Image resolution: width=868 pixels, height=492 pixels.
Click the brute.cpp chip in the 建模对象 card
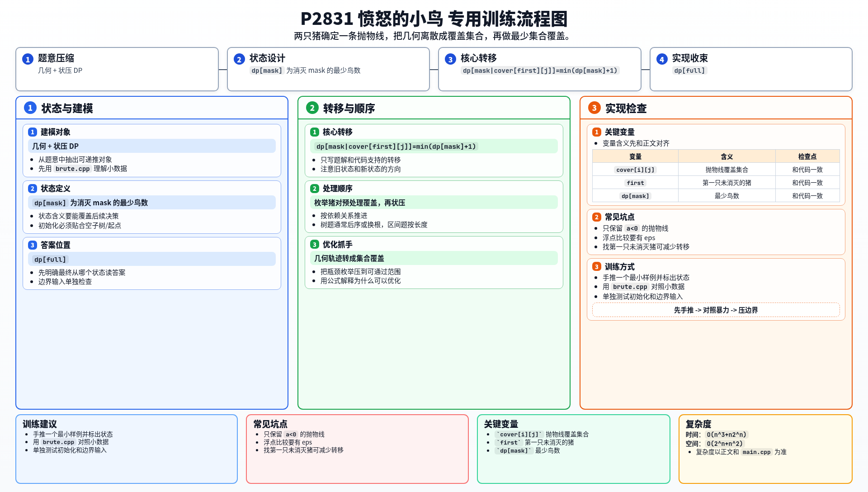click(73, 169)
